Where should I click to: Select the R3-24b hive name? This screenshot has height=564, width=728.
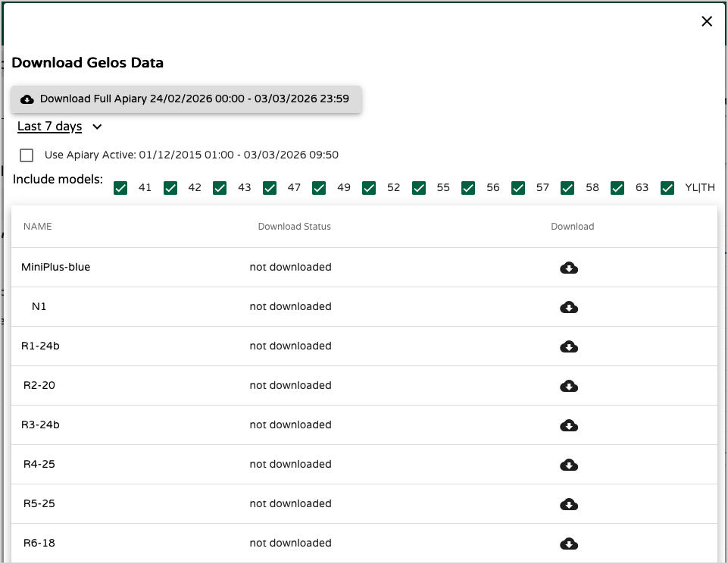pos(40,425)
